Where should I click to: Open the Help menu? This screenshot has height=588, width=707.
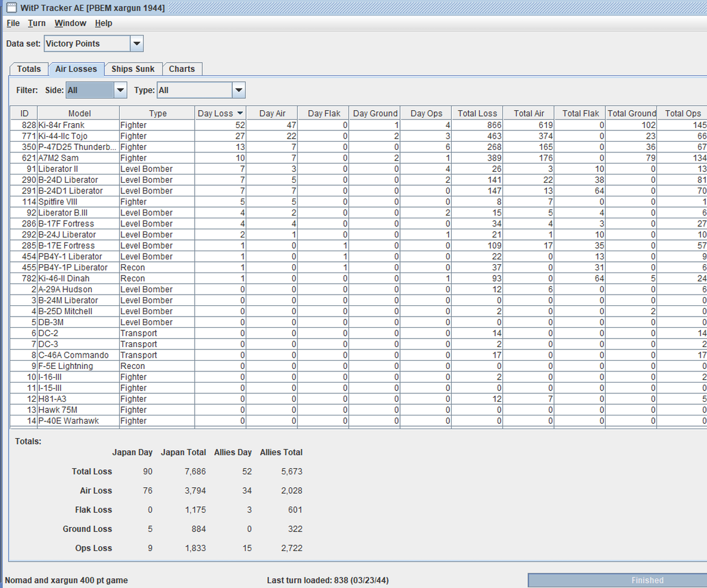[x=104, y=23]
